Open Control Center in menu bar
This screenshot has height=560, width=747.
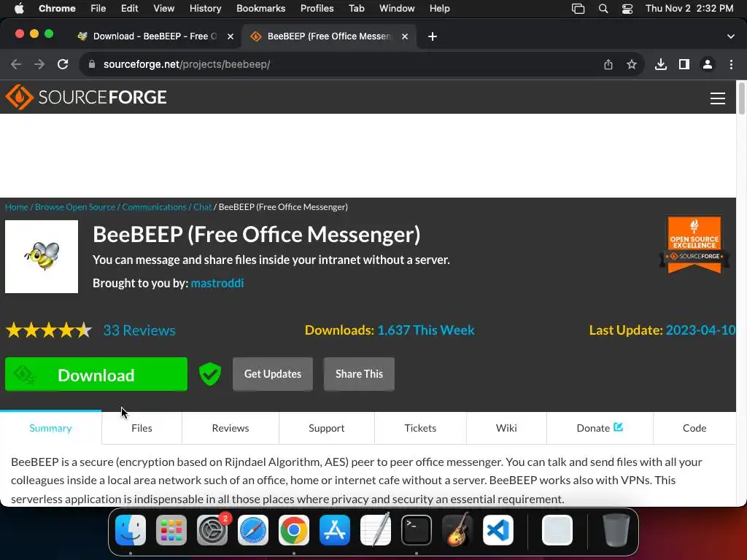[x=627, y=9]
